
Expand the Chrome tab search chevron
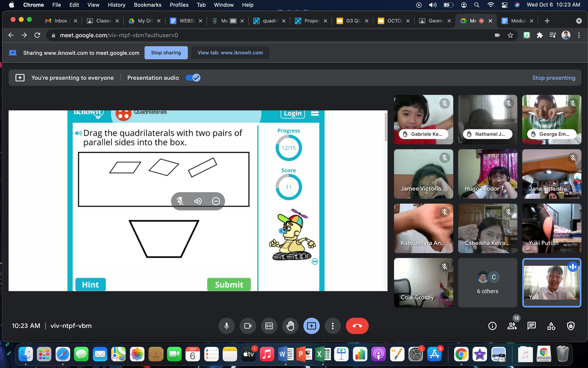pyautogui.click(x=579, y=21)
